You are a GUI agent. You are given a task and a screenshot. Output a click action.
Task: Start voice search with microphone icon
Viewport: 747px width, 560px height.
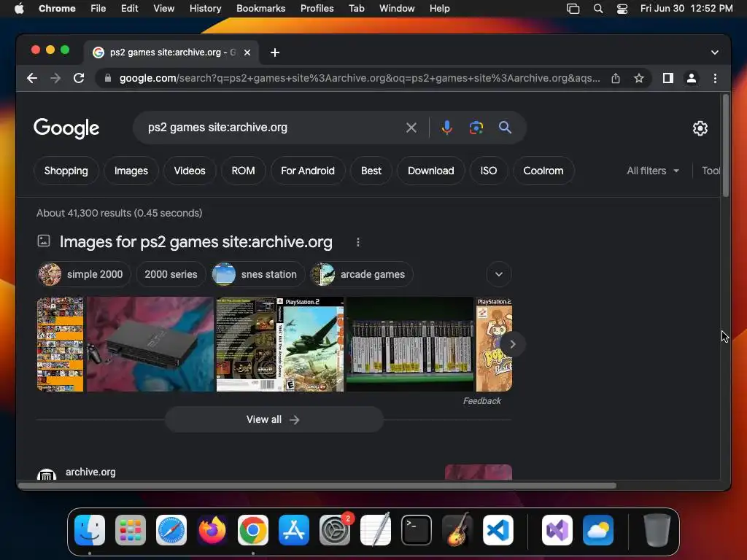tap(447, 128)
